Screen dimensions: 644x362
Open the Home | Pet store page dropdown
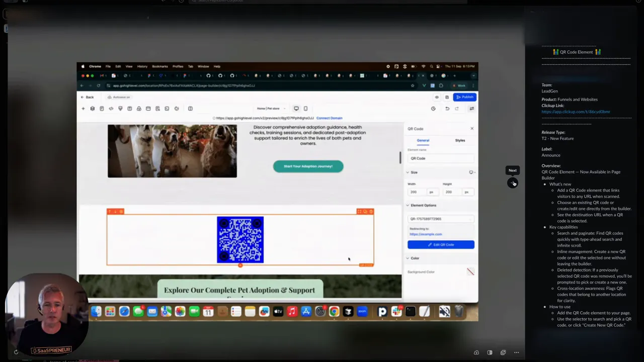271,109
